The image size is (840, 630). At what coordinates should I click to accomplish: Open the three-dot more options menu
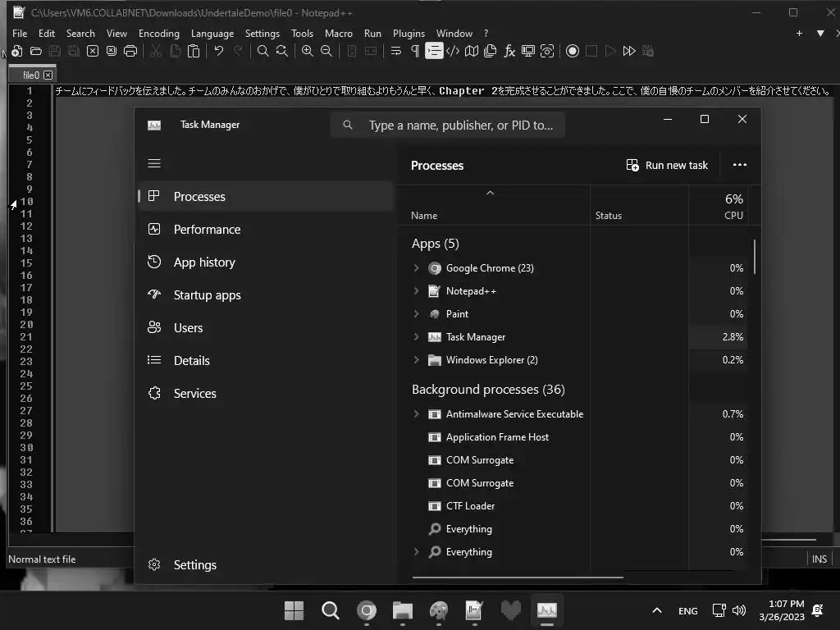(739, 165)
